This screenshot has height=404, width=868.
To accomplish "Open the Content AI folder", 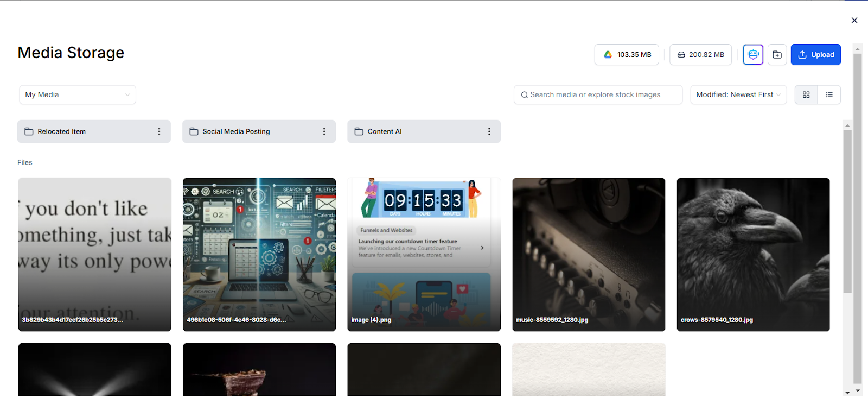I will (424, 131).
